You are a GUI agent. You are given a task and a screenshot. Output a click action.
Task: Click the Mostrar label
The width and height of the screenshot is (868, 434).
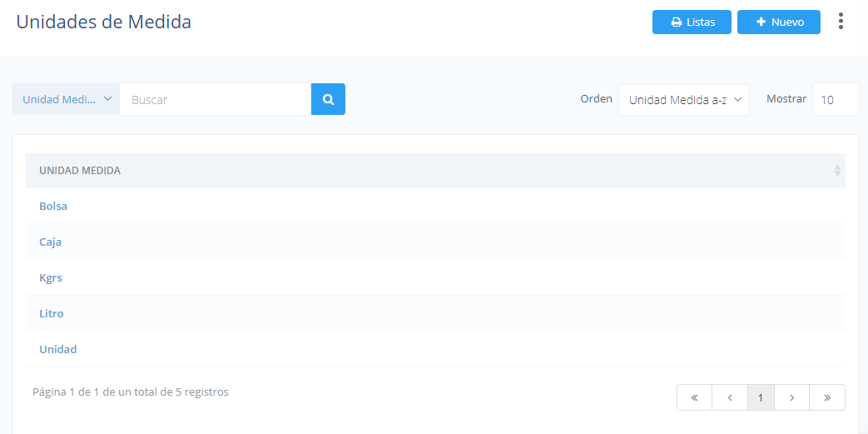coord(786,98)
